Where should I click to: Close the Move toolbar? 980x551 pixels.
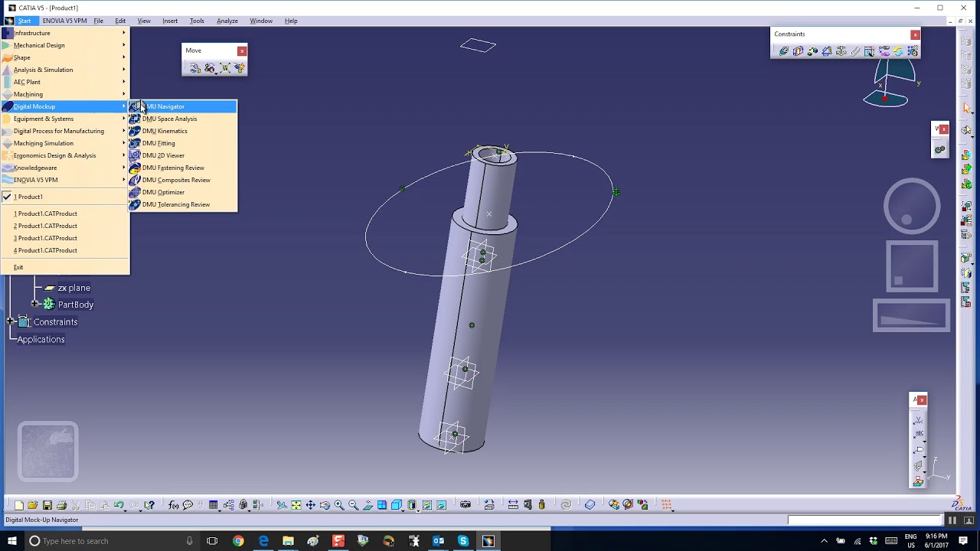tap(242, 51)
